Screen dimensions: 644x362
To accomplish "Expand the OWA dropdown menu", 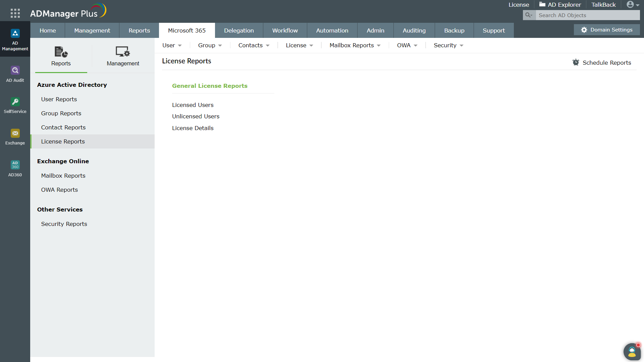I will click(x=407, y=45).
